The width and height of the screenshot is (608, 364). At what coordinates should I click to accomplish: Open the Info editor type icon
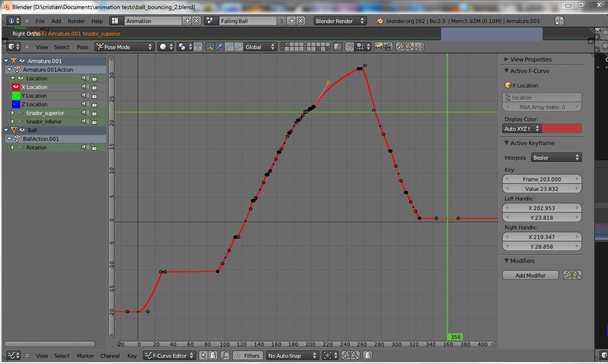pyautogui.click(x=14, y=21)
